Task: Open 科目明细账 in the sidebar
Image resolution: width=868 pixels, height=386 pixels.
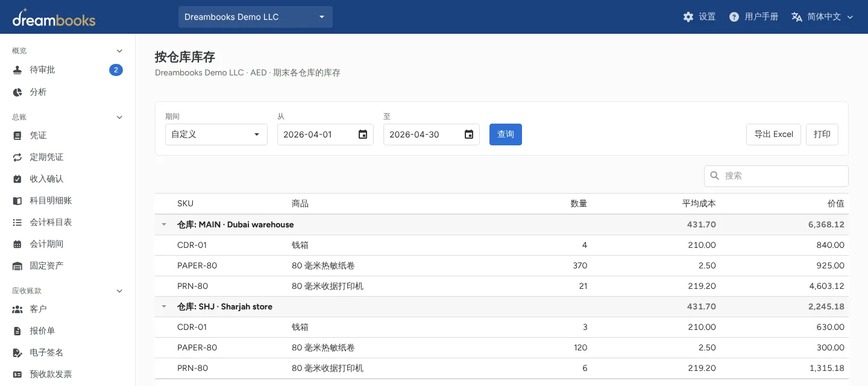Action: (68, 201)
